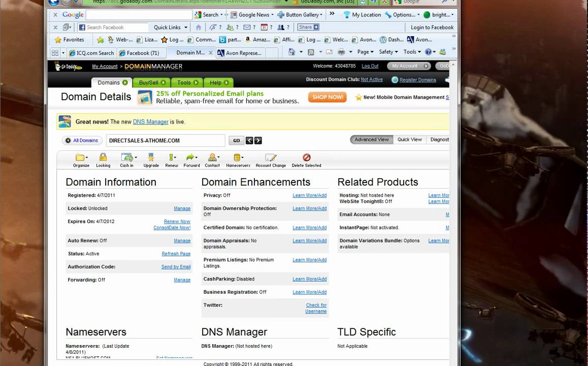The width and height of the screenshot is (588, 366).
Task: Close the Google toolbar
Action: (55, 15)
